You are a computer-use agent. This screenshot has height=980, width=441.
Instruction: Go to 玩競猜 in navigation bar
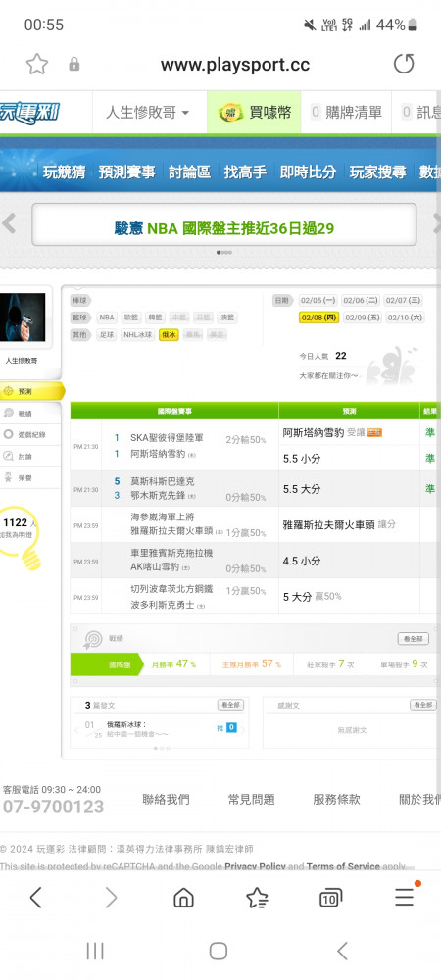coord(65,172)
